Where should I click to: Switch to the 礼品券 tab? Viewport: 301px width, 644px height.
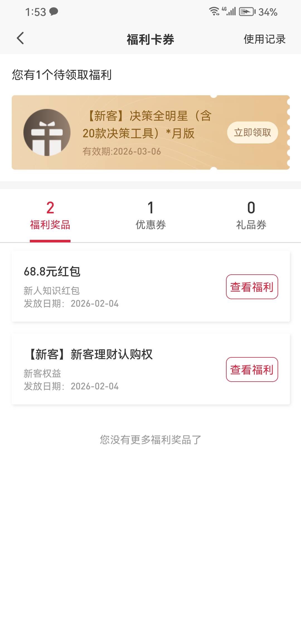click(251, 216)
